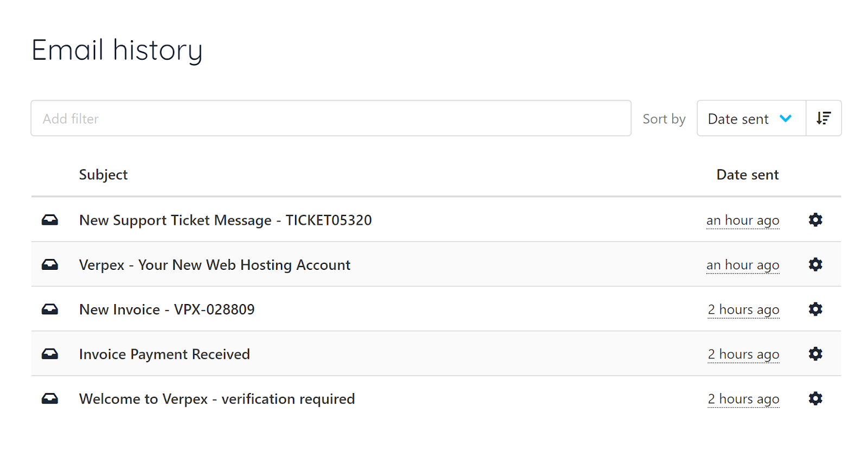Viewport: 868px width, 449px height.
Task: Click the Subject column header
Action: pos(103,175)
